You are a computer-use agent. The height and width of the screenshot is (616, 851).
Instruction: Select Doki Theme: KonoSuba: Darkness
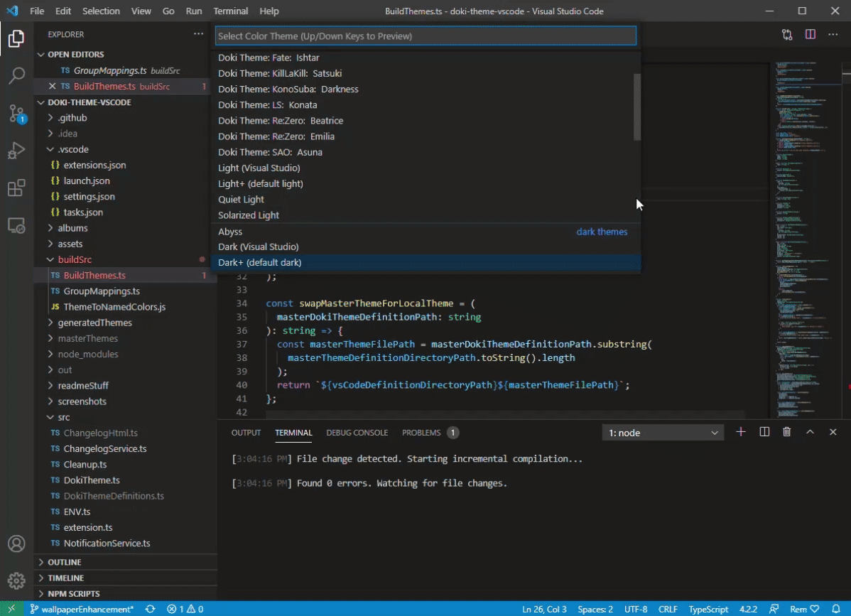(425, 89)
